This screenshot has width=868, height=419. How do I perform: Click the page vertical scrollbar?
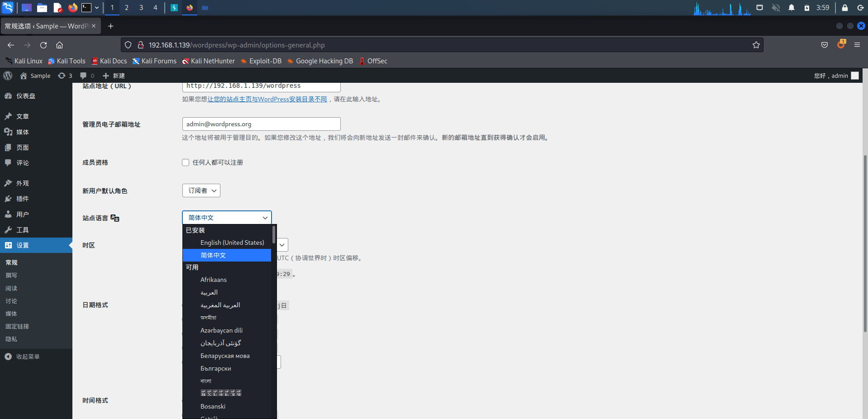[865, 244]
